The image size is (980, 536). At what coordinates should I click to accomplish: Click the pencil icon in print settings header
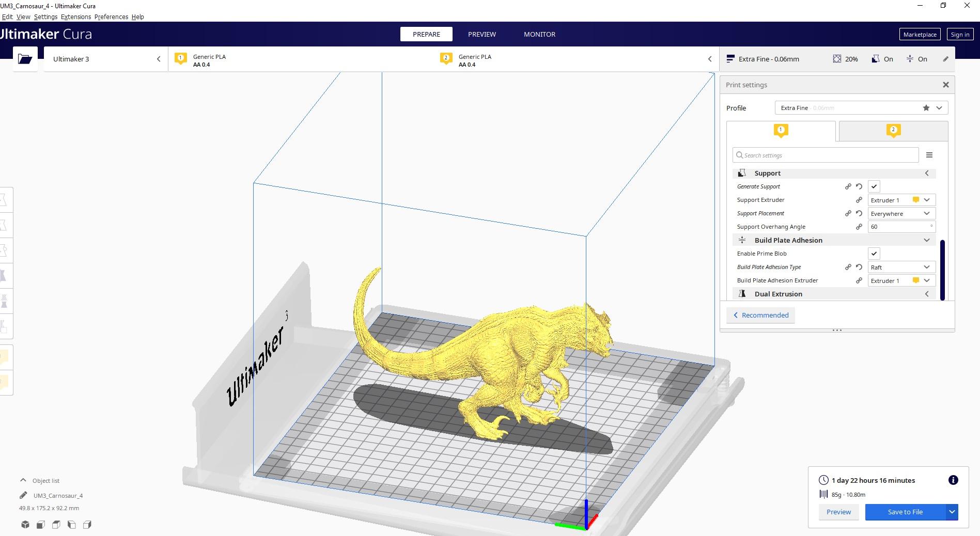[945, 59]
